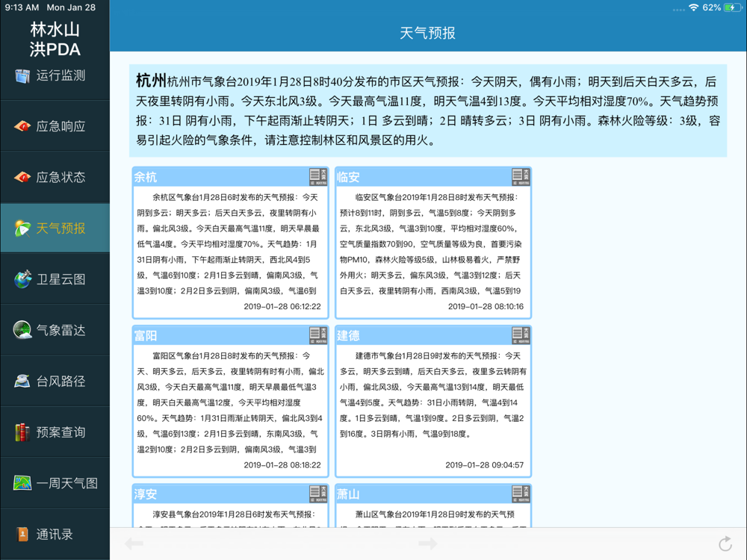Image resolution: width=747 pixels, height=560 pixels.
Task: Open the 富阳 card detail icon
Action: click(x=318, y=335)
